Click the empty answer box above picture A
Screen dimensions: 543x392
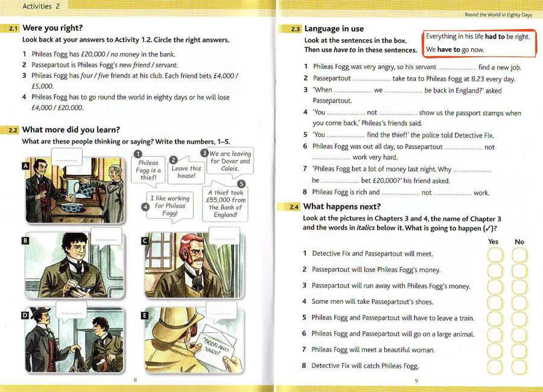pos(68,158)
